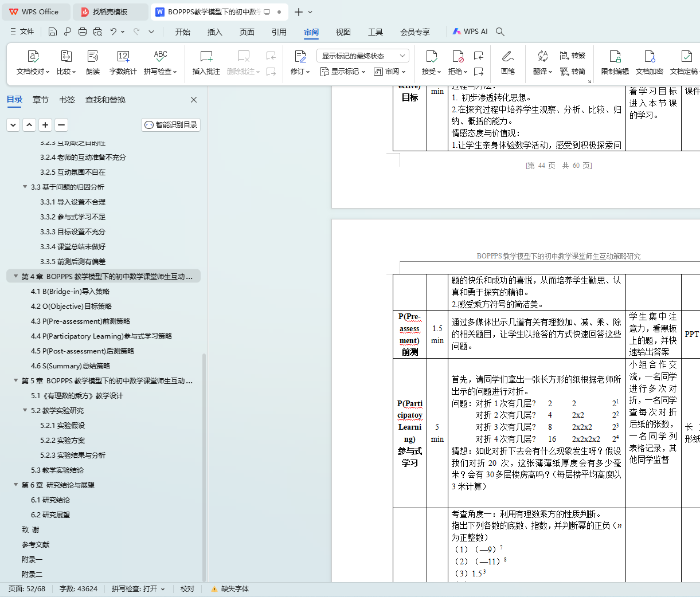Click the Redo arrow icon

pos(136,32)
